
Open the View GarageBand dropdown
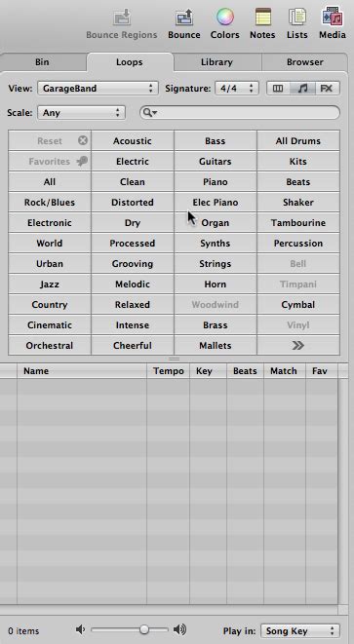[98, 89]
